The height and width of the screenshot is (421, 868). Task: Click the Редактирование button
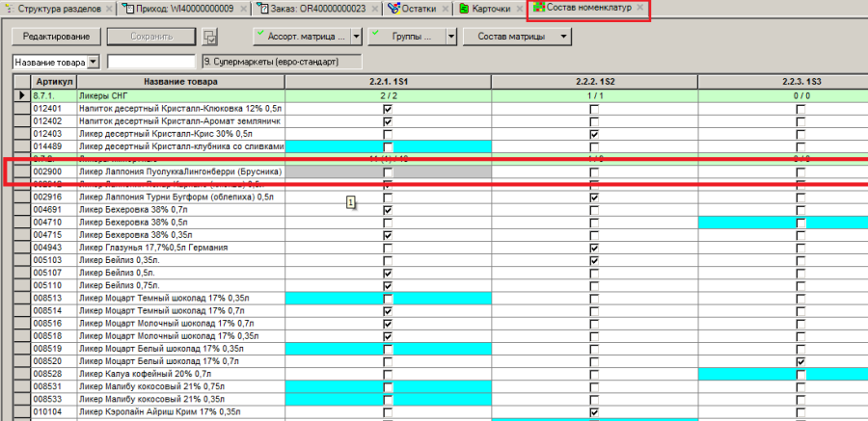click(56, 37)
